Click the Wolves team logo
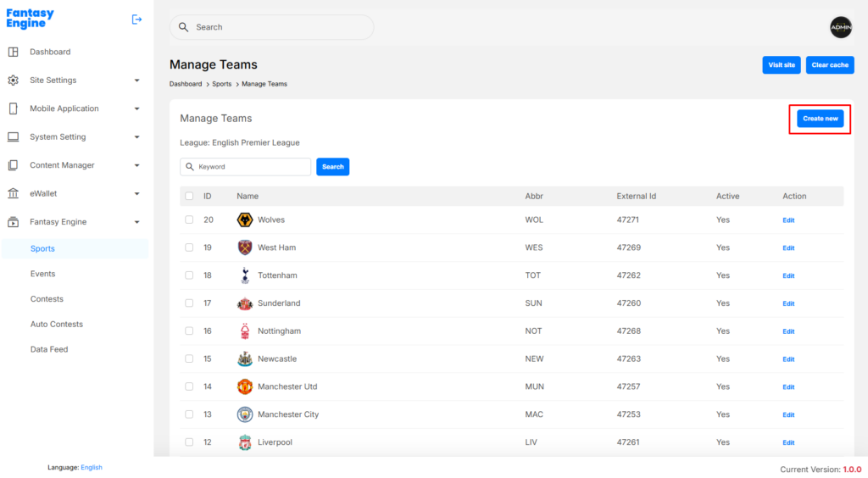The height and width of the screenshot is (478, 868). [x=245, y=220]
